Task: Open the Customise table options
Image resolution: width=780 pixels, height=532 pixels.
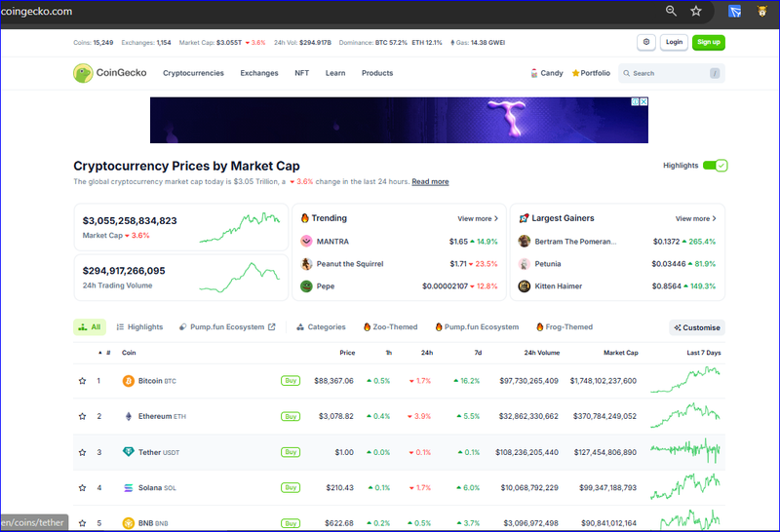Action: 697,327
